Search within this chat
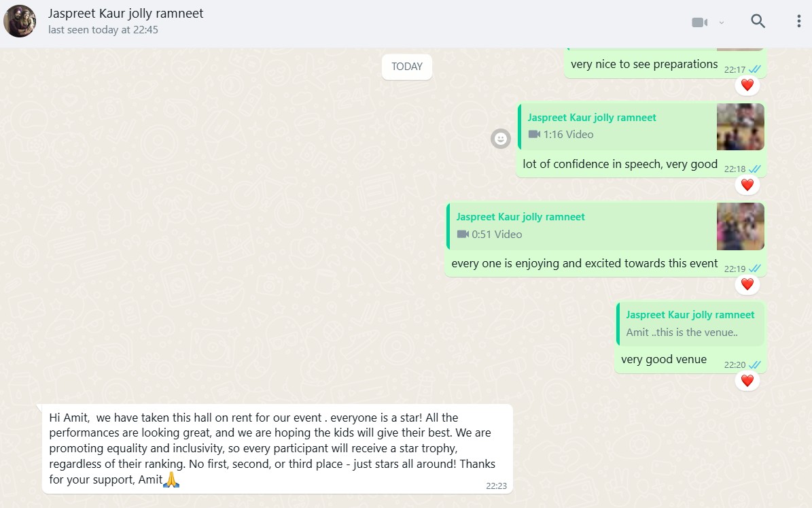812x508 pixels. tap(758, 21)
